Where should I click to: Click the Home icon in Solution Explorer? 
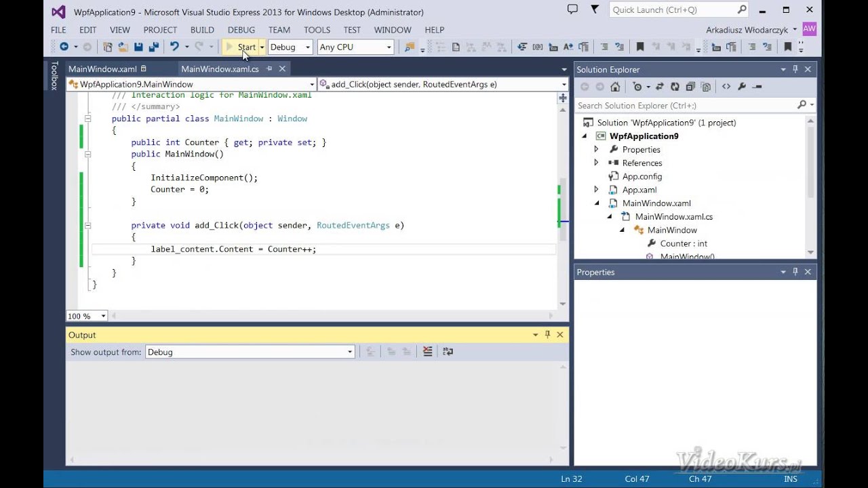click(x=615, y=87)
